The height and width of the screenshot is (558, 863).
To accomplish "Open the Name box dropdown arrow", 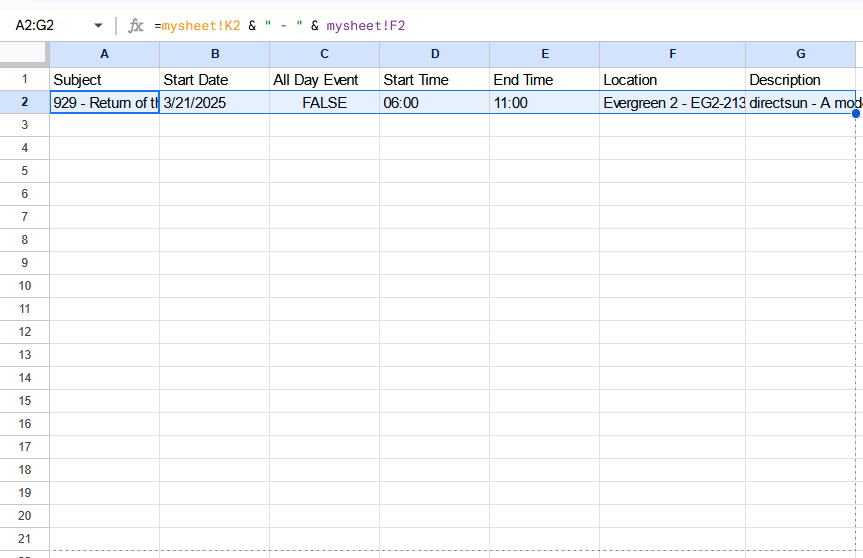I will pos(98,25).
